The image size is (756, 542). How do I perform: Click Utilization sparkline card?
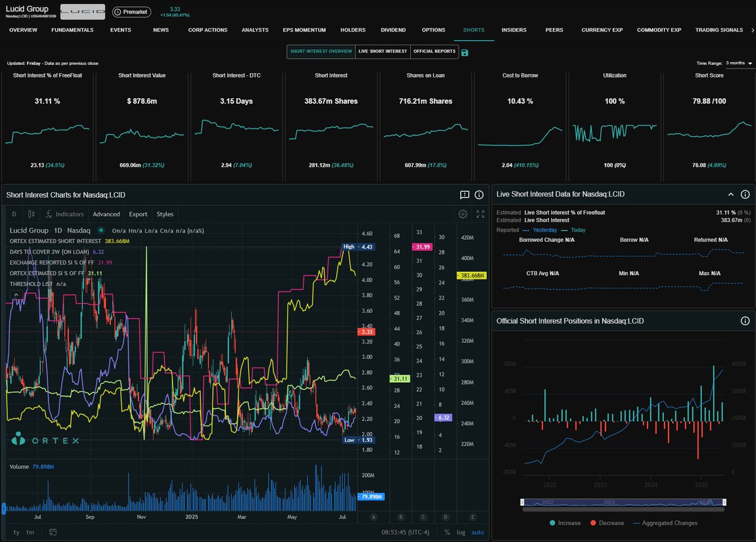coord(614,126)
